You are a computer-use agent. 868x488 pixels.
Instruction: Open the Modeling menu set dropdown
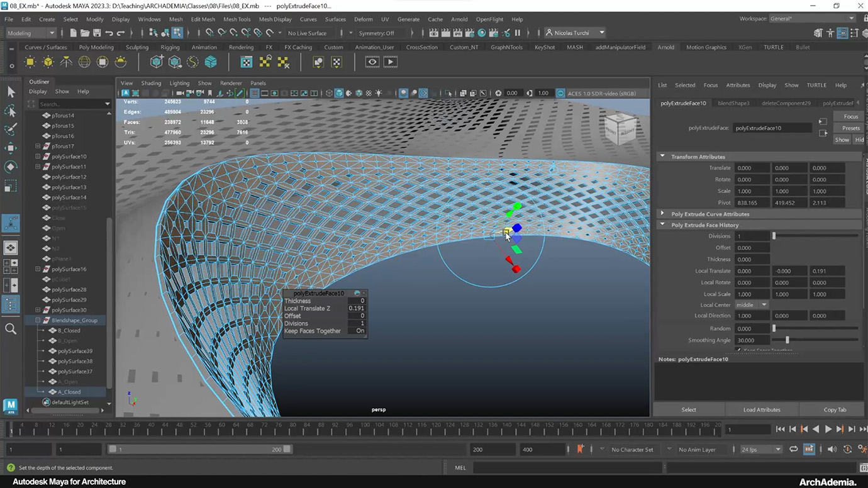(30, 33)
